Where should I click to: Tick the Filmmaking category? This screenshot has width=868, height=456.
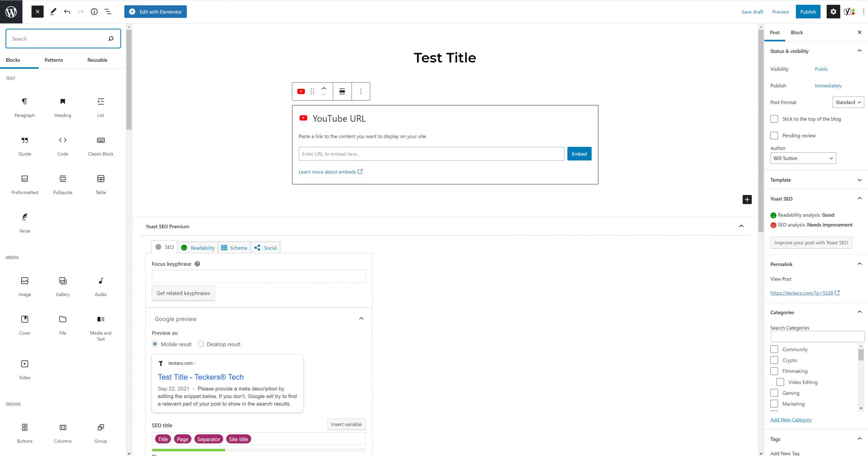pos(774,371)
